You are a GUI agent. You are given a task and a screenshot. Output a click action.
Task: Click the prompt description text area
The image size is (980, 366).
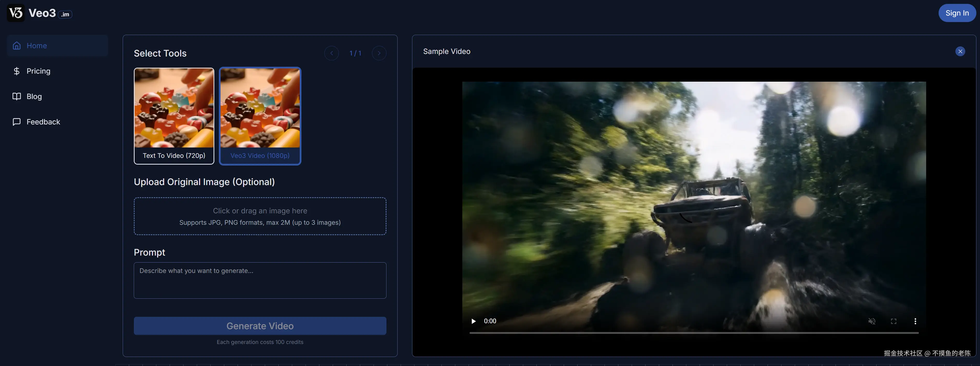tap(260, 280)
